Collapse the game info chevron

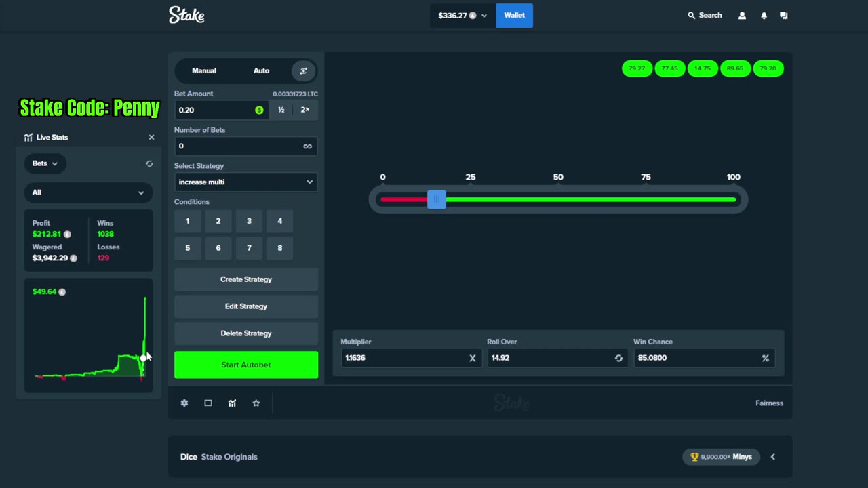tap(772, 457)
